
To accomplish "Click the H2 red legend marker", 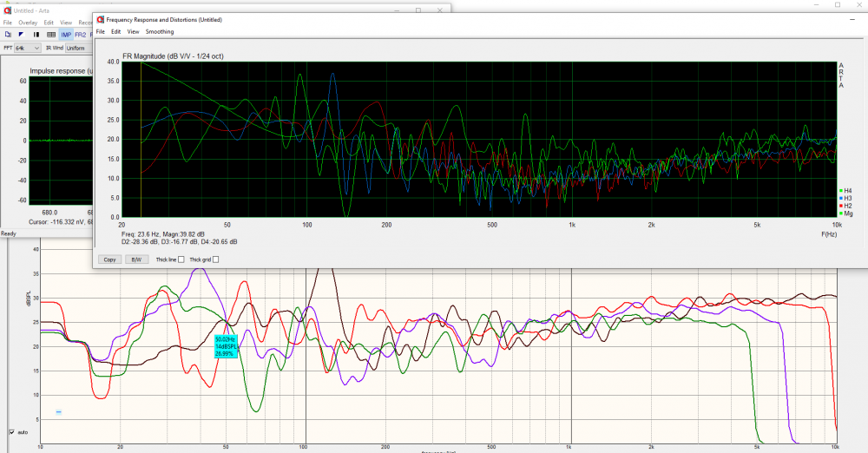I will tap(839, 206).
